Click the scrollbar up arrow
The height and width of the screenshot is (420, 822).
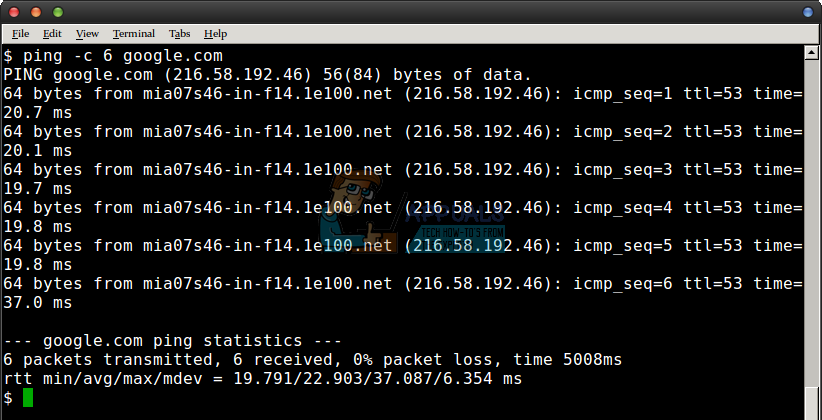point(812,52)
